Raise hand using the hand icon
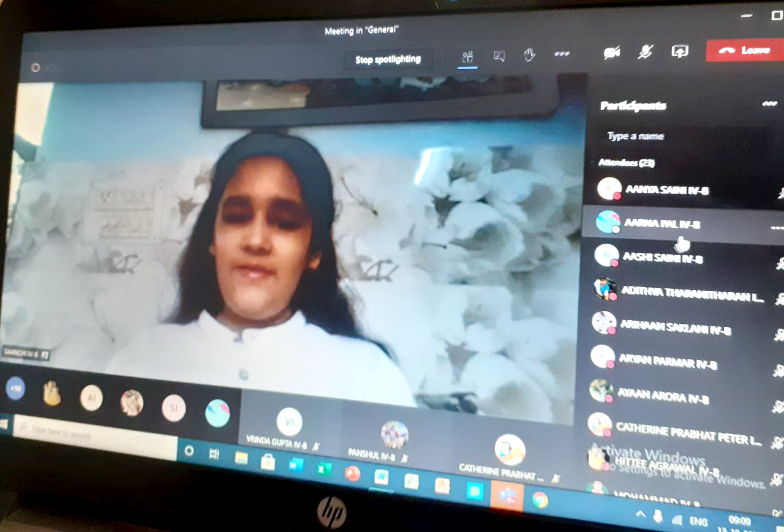The height and width of the screenshot is (532, 784). click(x=530, y=55)
